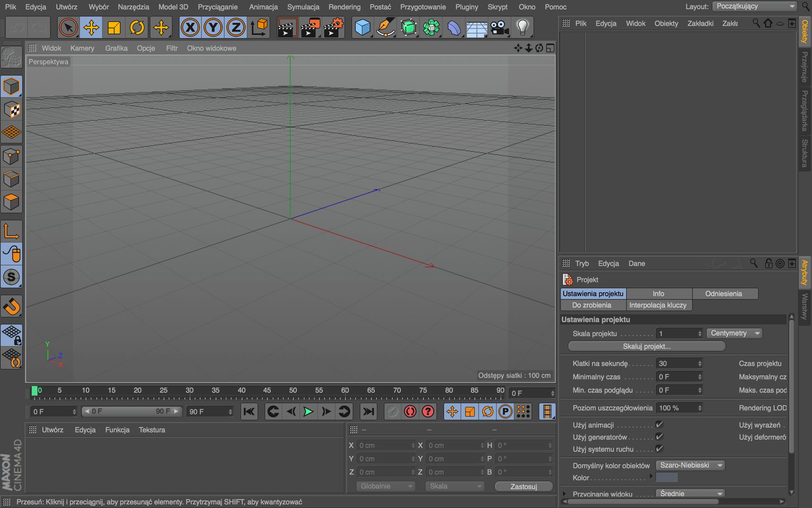
Task: Click Kolor swatch in project settings
Action: [667, 477]
